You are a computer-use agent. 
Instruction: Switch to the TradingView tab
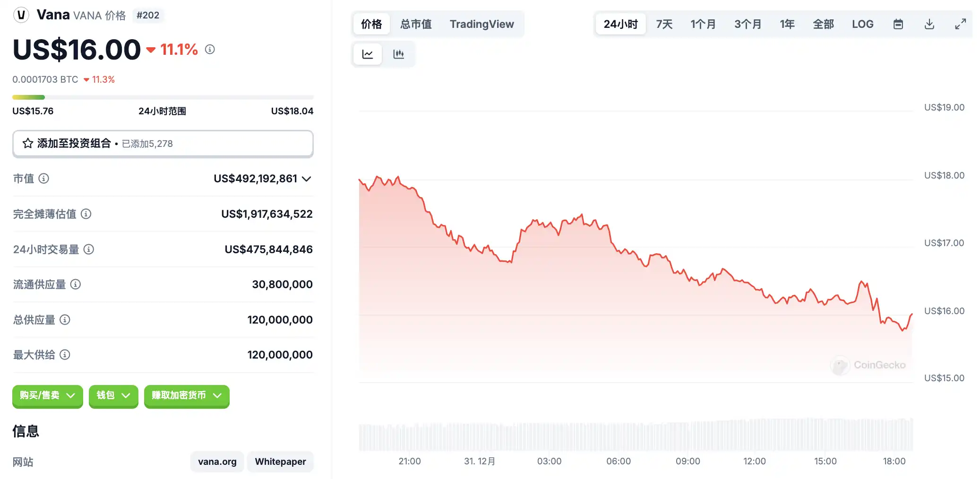tap(481, 24)
